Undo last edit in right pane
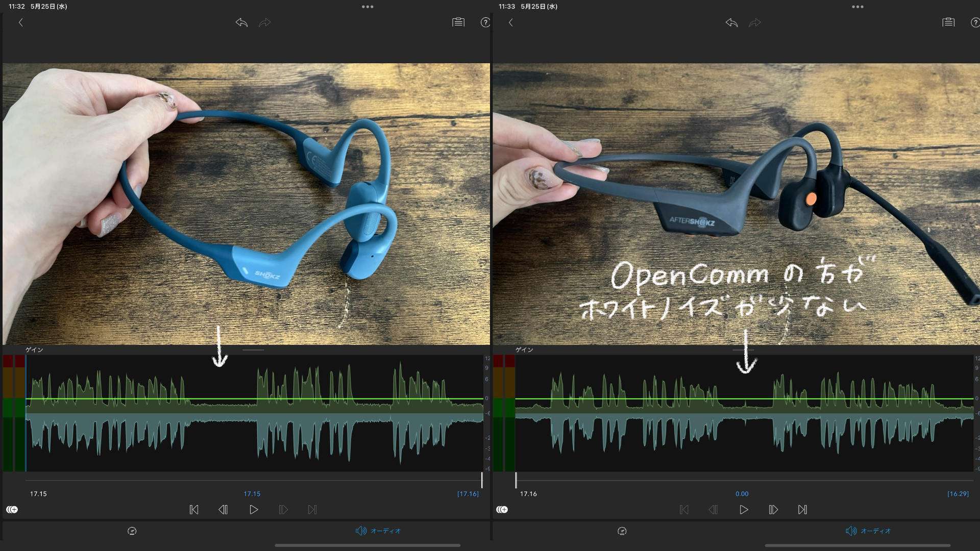This screenshot has width=980, height=551. click(x=731, y=22)
